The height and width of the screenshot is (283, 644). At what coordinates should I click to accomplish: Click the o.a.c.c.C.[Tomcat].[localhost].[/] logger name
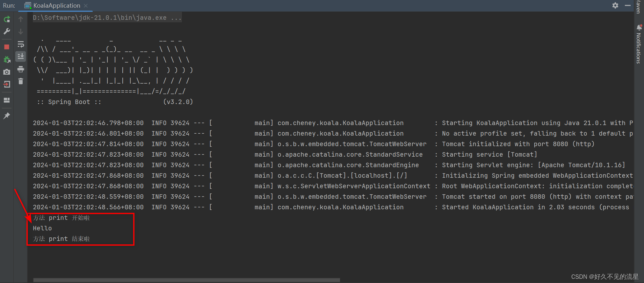click(342, 175)
